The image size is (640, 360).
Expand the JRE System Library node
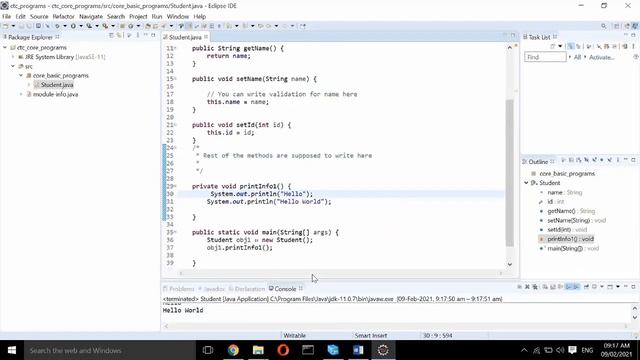[x=13, y=57]
